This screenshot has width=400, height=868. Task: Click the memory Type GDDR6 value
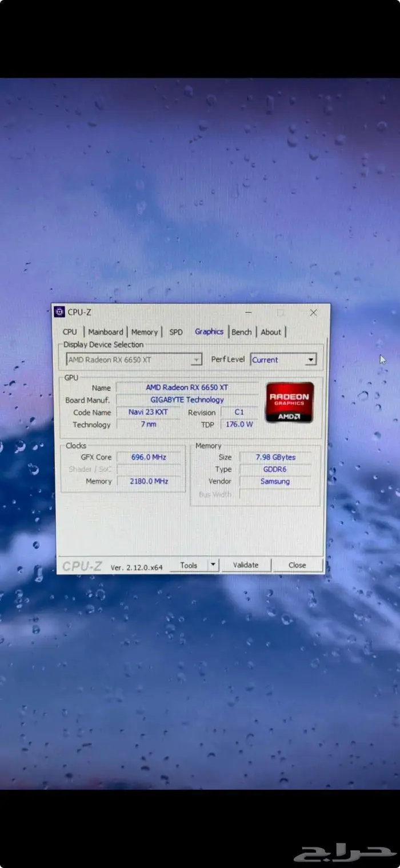(x=275, y=469)
